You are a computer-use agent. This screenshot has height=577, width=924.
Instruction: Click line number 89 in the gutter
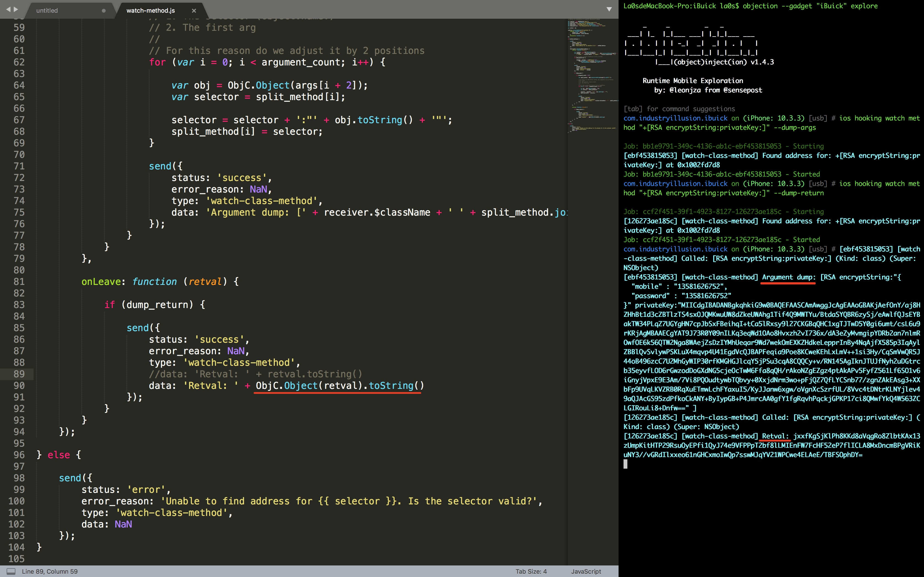tap(19, 374)
